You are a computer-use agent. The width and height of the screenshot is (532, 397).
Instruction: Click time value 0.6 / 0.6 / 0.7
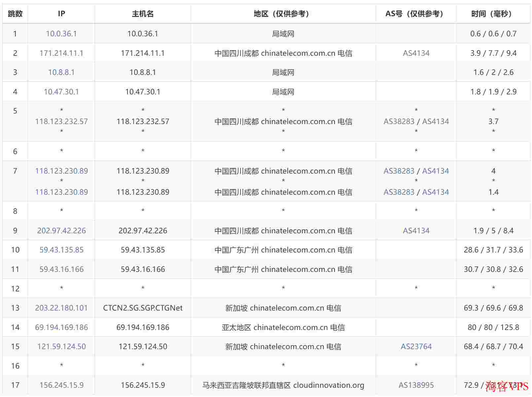click(493, 34)
